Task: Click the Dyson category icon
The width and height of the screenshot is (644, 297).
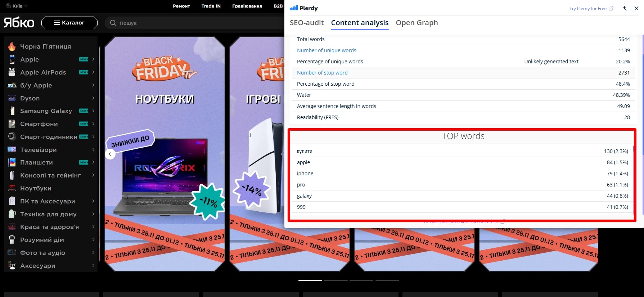Action: point(12,98)
